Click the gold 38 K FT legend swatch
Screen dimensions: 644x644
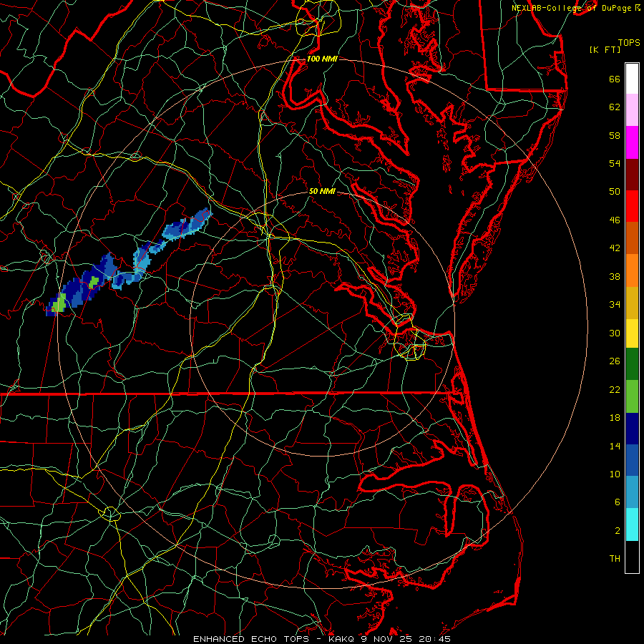[632, 303]
